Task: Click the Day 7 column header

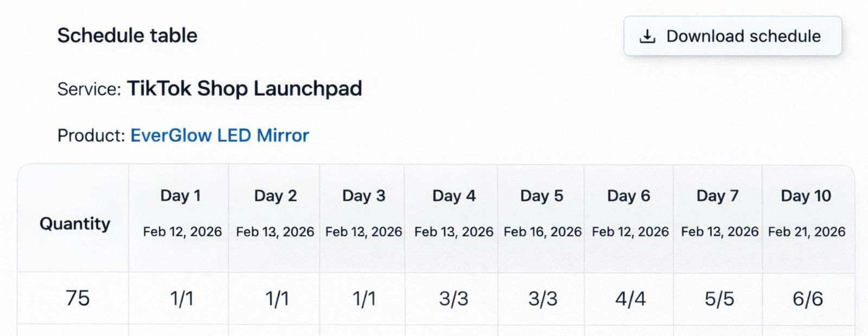Action: 718,196
